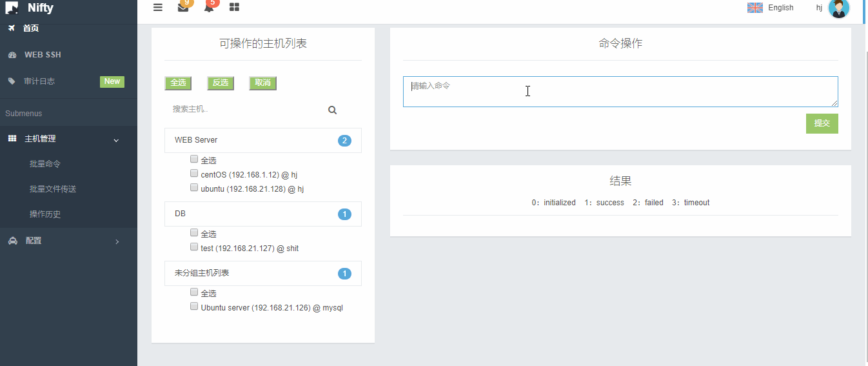Collapse the WEB Server group header
868x366 pixels.
tap(263, 140)
